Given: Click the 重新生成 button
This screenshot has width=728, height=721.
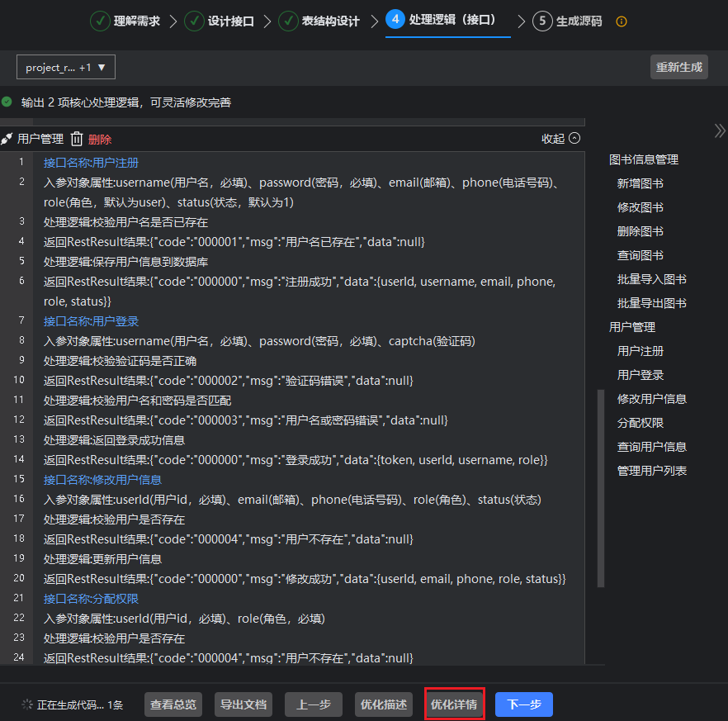Looking at the screenshot, I should tap(678, 67).
